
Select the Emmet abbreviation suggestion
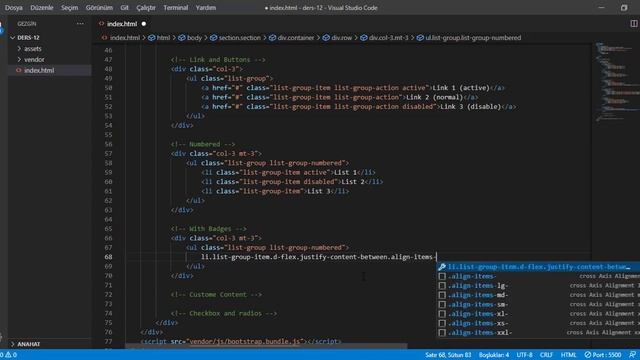pos(538,267)
